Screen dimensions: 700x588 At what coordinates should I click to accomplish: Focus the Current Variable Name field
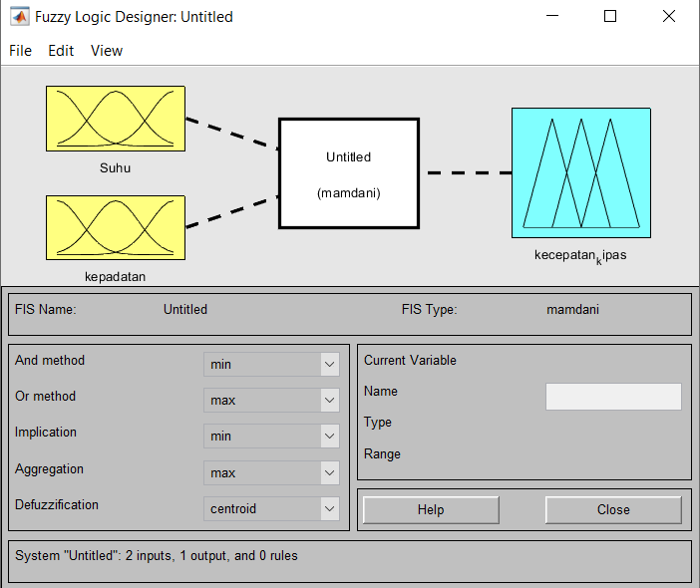(x=613, y=397)
